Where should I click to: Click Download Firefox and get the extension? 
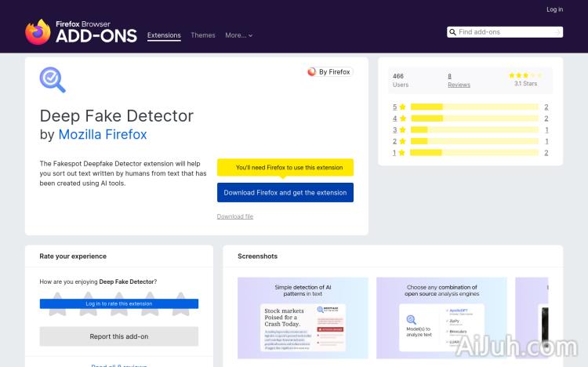click(285, 192)
